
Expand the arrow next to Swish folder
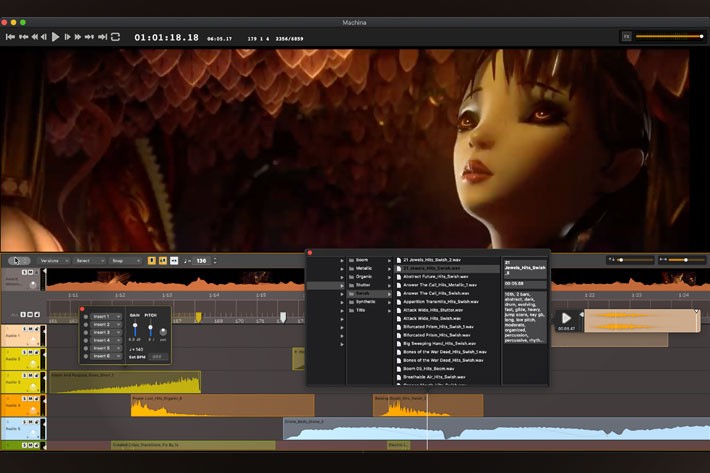click(x=389, y=294)
